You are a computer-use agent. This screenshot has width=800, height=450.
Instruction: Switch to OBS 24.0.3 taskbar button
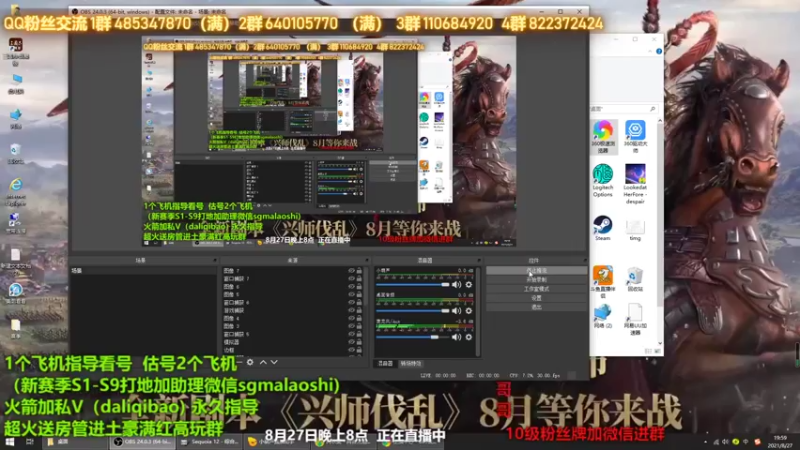[x=144, y=442]
